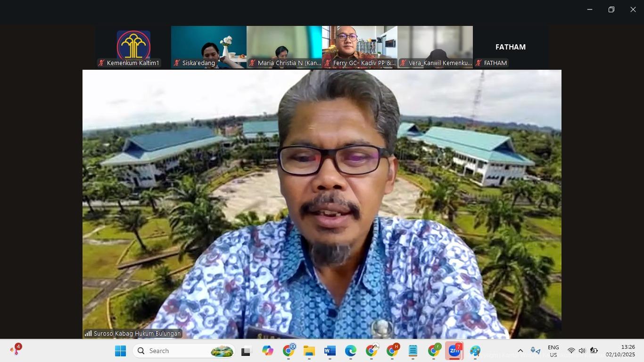Open the network and volume quick settings
This screenshot has width=644, height=362.
click(582, 351)
